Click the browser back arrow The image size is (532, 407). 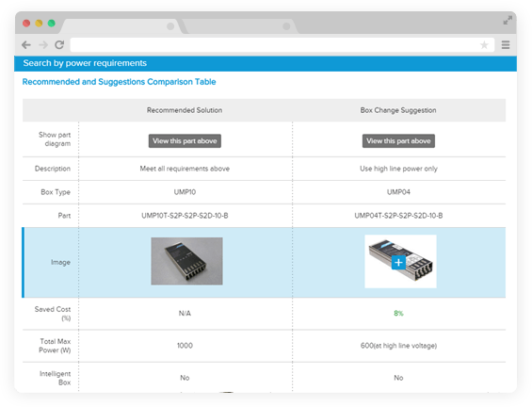pyautogui.click(x=26, y=45)
